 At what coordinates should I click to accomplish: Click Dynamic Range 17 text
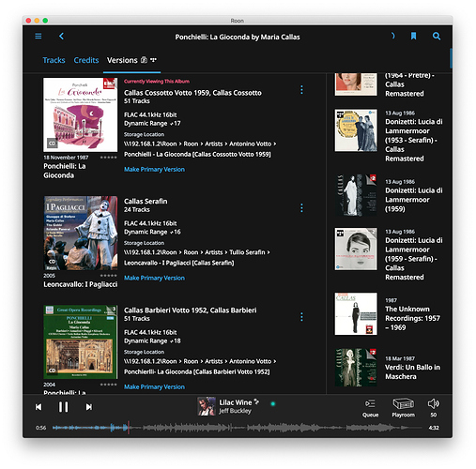point(152,123)
